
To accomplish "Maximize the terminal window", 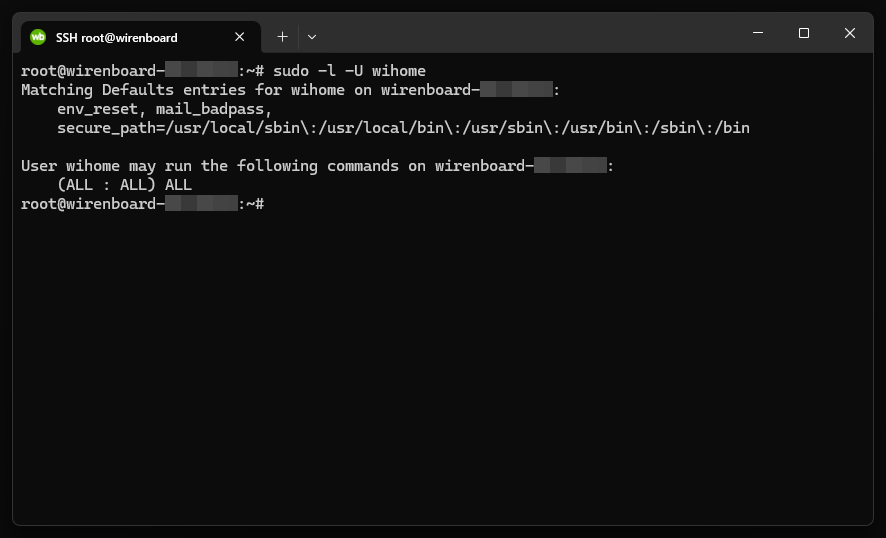I will (804, 33).
